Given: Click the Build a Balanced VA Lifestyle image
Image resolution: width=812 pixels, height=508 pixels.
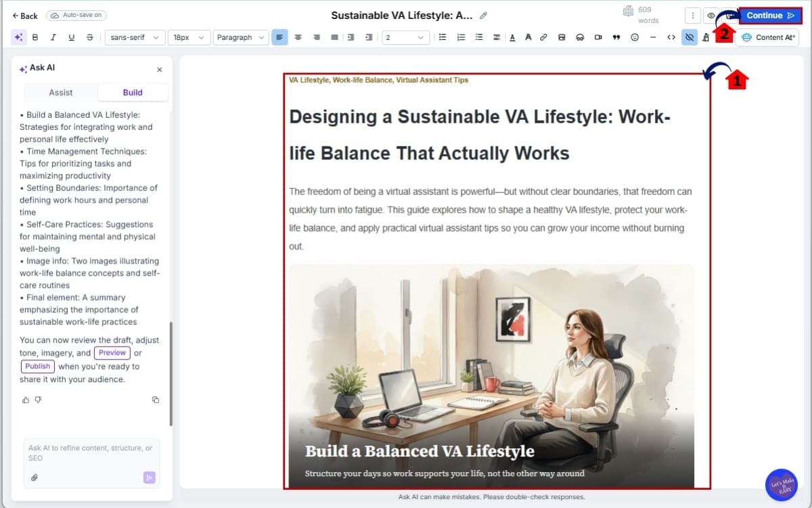Looking at the screenshot, I should pos(491,376).
